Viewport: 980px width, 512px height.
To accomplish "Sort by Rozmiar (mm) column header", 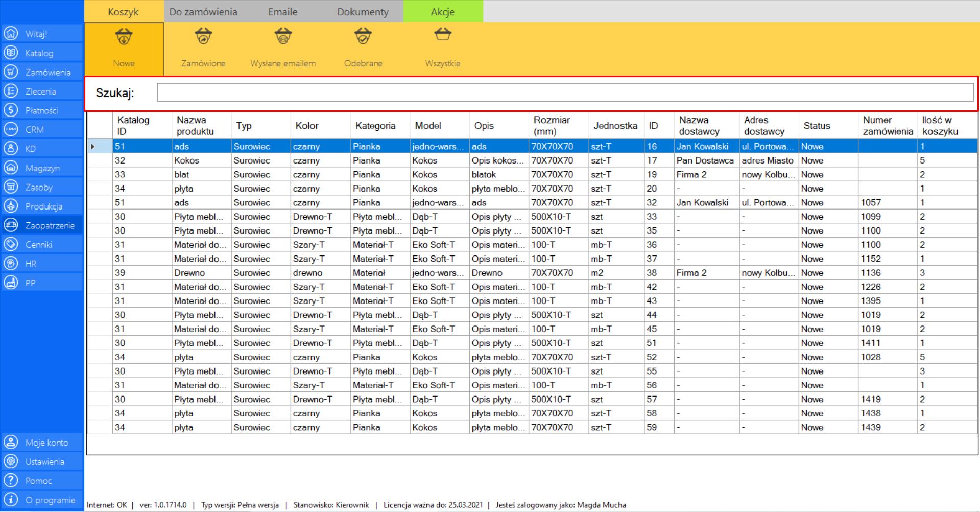I will (x=559, y=126).
